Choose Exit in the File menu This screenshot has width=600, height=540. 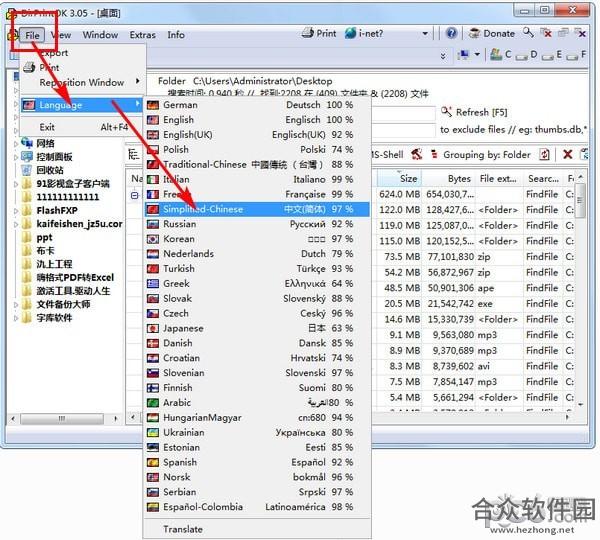(83, 127)
